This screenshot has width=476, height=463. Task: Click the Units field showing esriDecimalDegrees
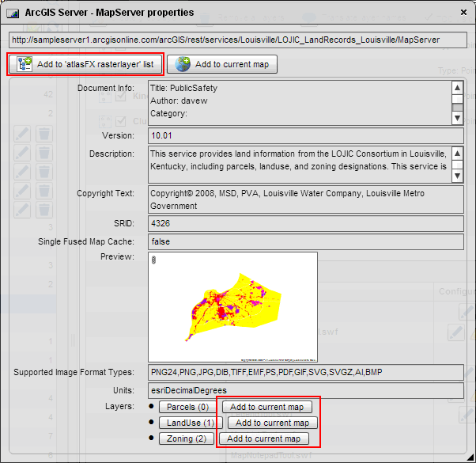(x=306, y=390)
